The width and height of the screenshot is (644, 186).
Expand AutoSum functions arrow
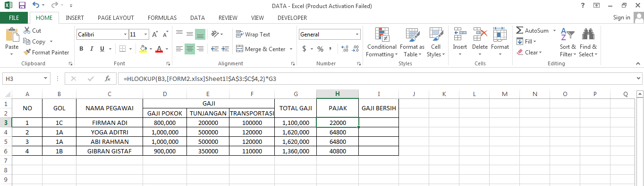[554, 30]
